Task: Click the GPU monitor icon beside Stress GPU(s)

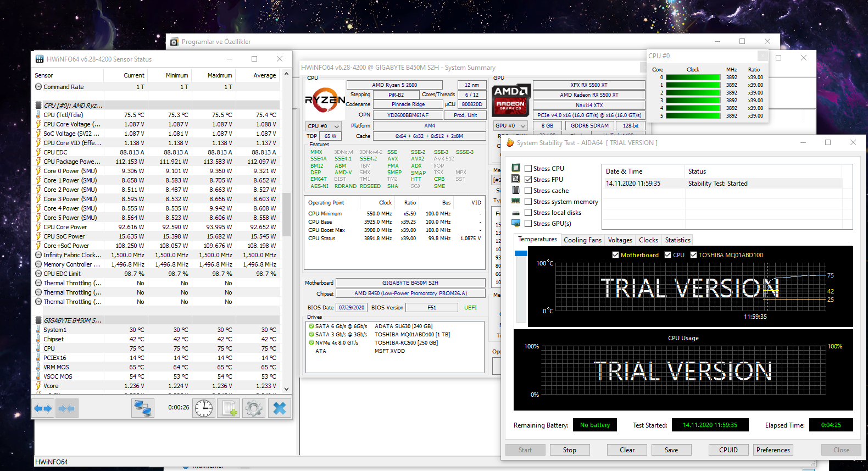Action: click(x=516, y=223)
